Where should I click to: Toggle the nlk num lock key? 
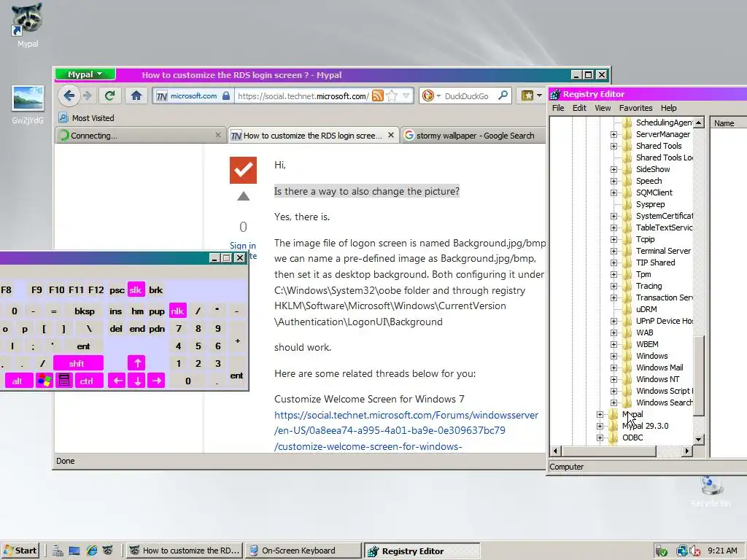coord(177,311)
